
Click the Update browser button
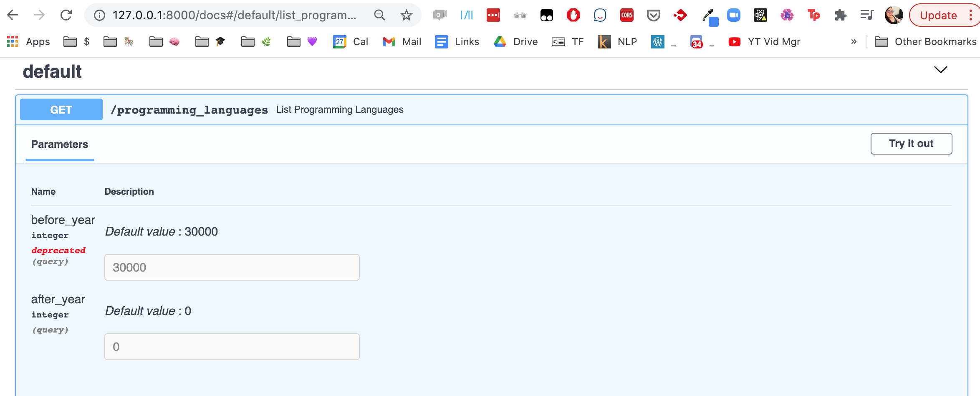tap(937, 15)
